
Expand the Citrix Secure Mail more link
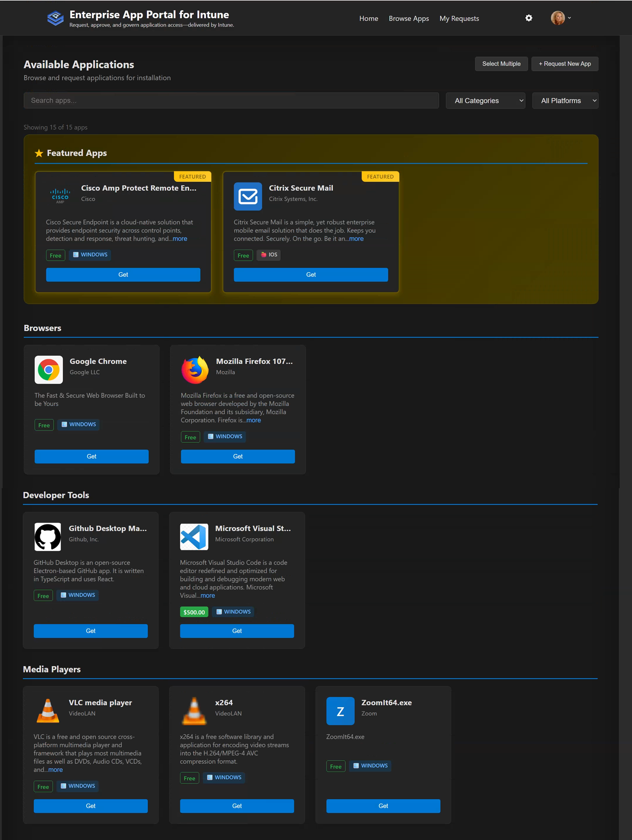[x=356, y=239]
